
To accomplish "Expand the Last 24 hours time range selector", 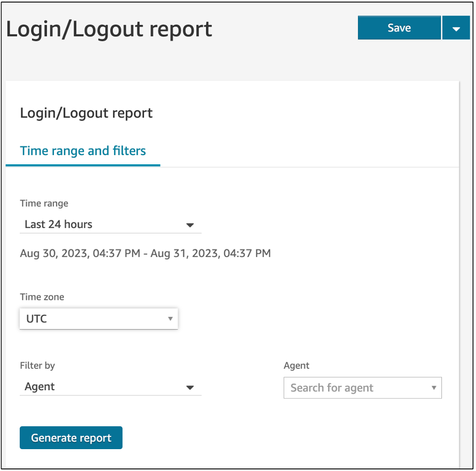I will 190,224.
